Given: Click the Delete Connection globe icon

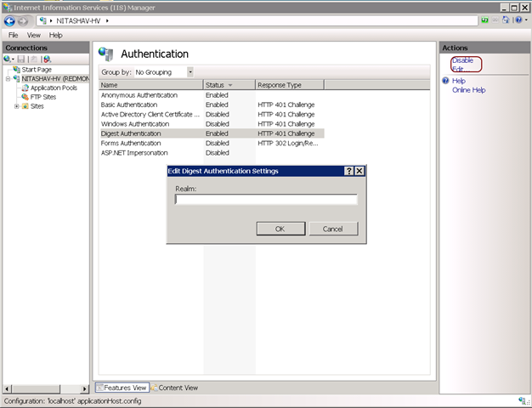Looking at the screenshot, I should [x=47, y=59].
